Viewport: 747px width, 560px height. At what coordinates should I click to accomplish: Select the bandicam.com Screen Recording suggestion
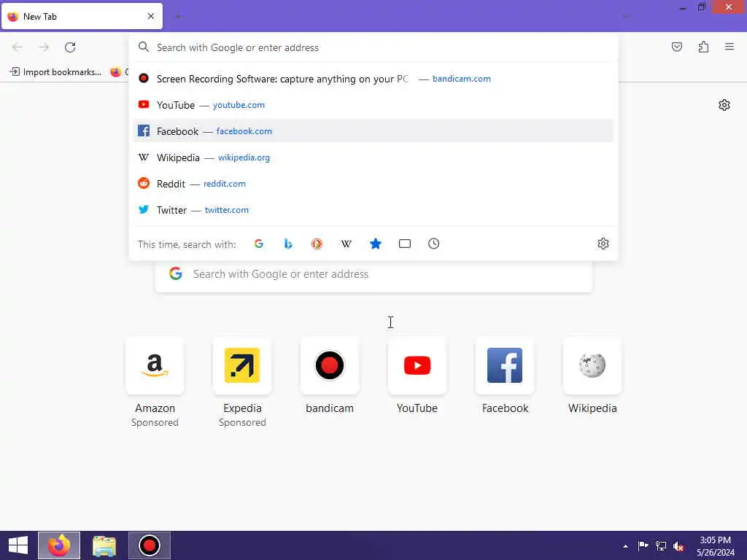point(373,79)
